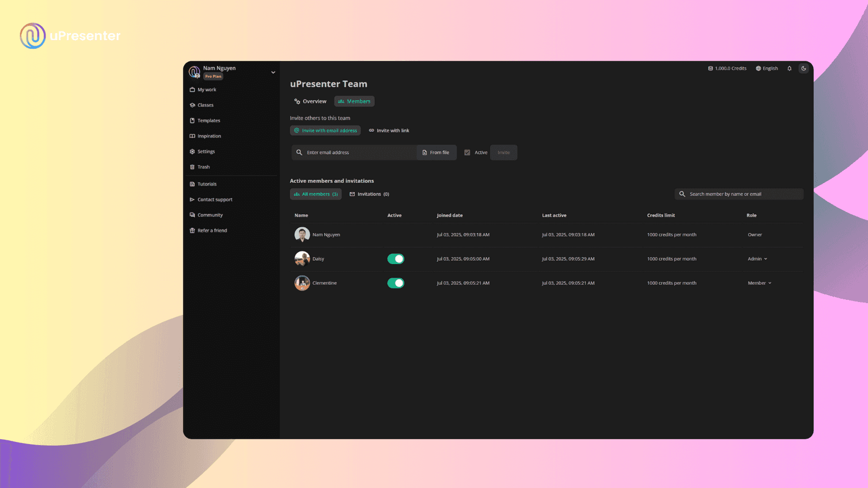The image size is (868, 488).
Task: Open the Trash folder
Action: tap(200, 167)
